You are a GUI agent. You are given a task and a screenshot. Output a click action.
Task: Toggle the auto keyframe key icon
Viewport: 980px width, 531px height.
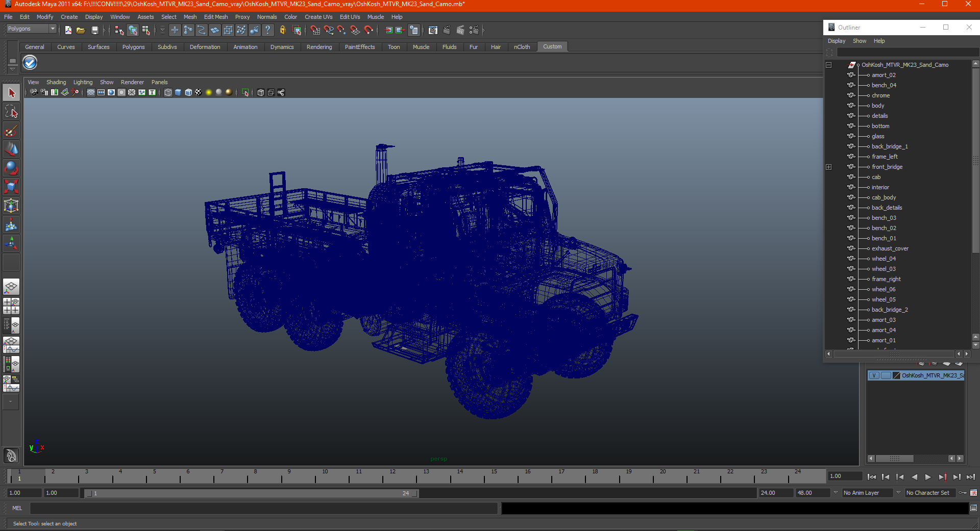[963, 493]
